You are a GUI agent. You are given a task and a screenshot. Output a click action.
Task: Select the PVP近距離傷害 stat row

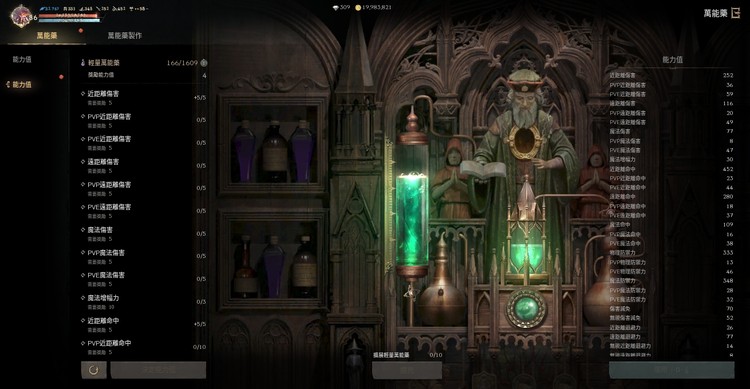click(143, 120)
